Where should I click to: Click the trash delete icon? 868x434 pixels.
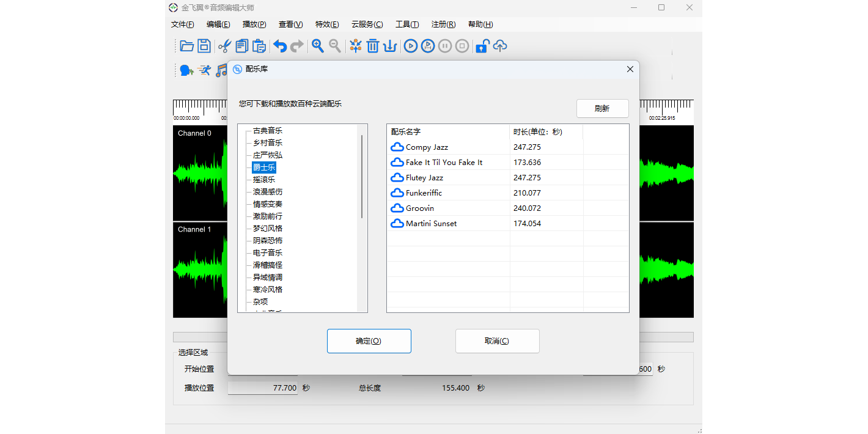click(373, 46)
